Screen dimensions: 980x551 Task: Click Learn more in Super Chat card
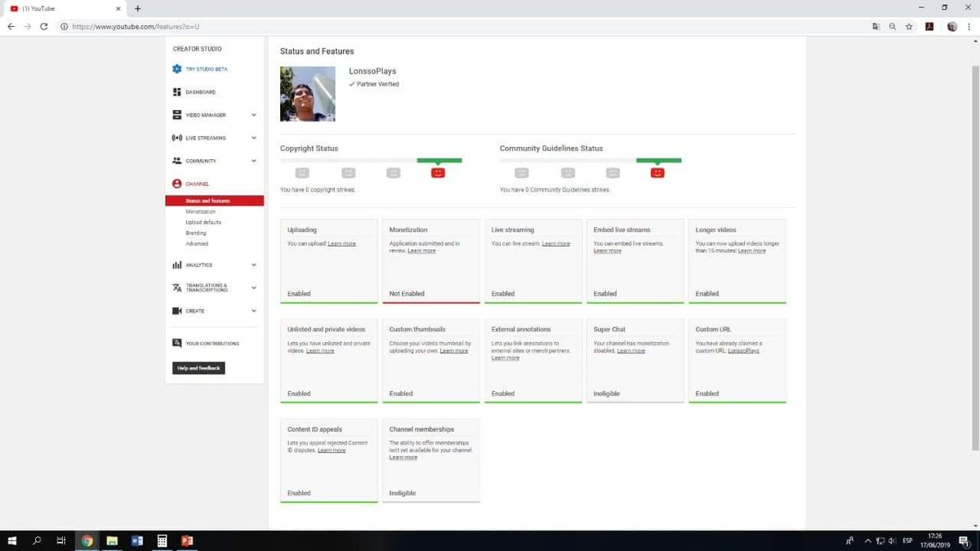[x=631, y=350]
